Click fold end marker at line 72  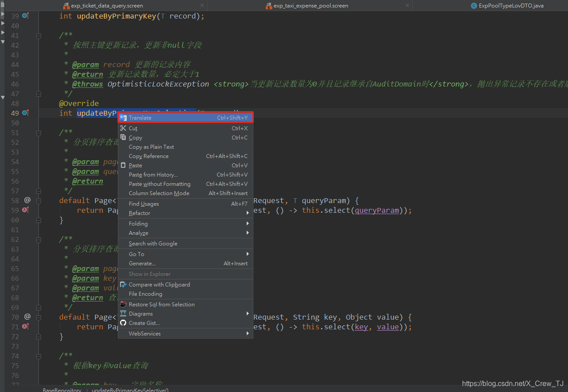38,336
